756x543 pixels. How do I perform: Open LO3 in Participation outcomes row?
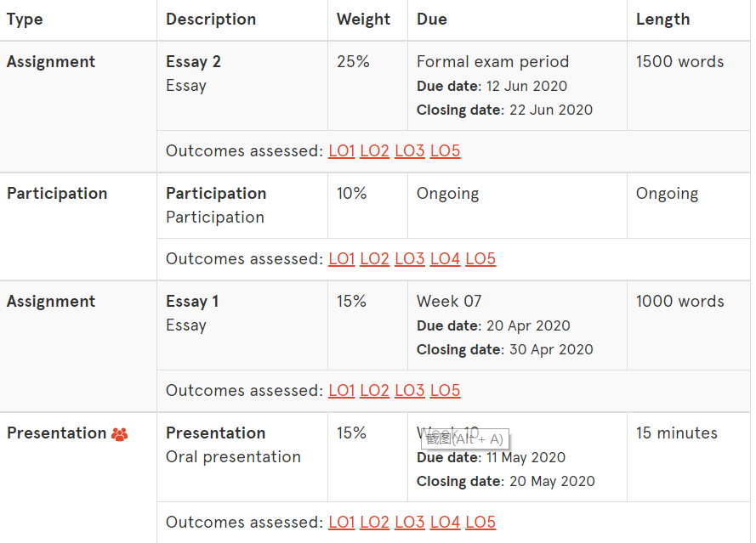[x=409, y=259]
